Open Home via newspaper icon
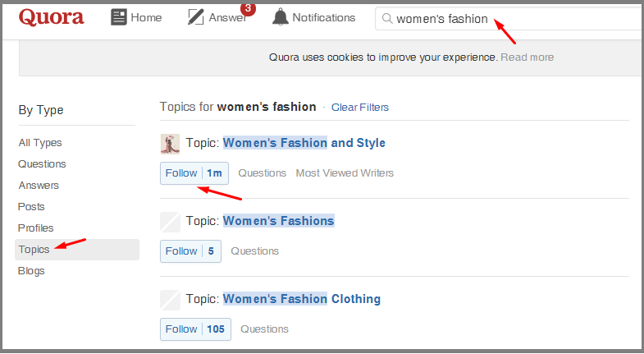644x354 pixels. point(119,17)
